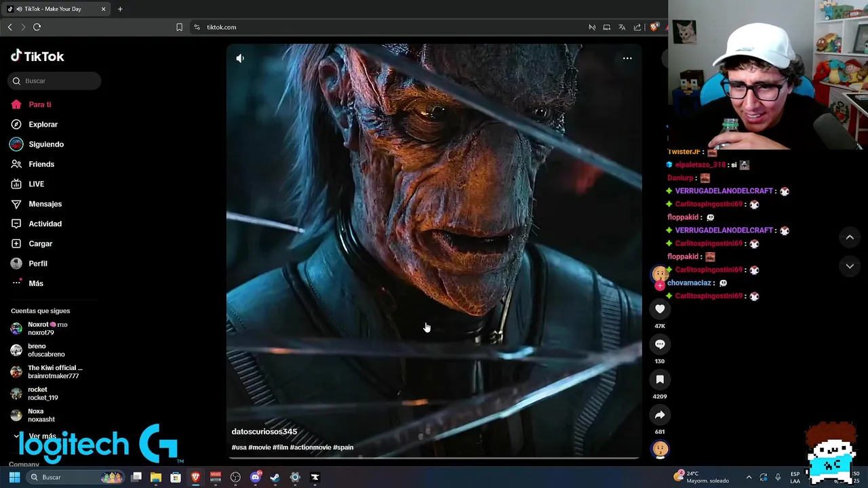Open the video's three-dot options menu

627,58
